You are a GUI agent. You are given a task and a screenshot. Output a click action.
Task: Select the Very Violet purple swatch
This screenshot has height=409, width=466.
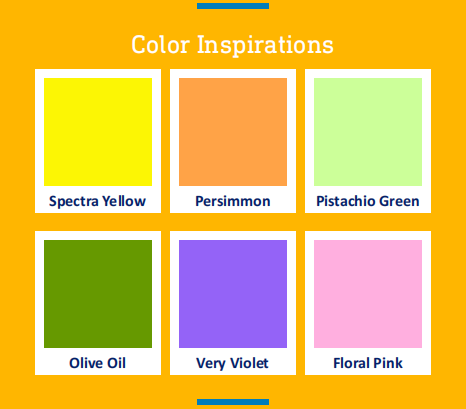point(233,294)
